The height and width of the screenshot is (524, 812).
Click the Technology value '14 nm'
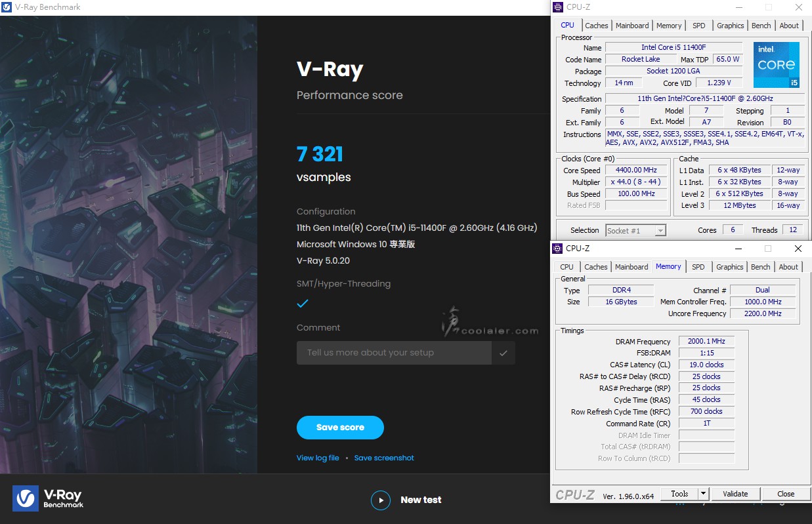coord(624,83)
